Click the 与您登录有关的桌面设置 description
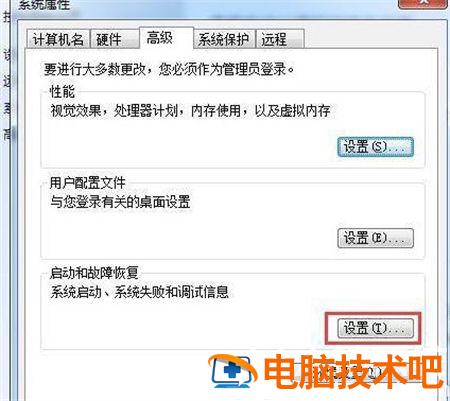 coord(120,202)
